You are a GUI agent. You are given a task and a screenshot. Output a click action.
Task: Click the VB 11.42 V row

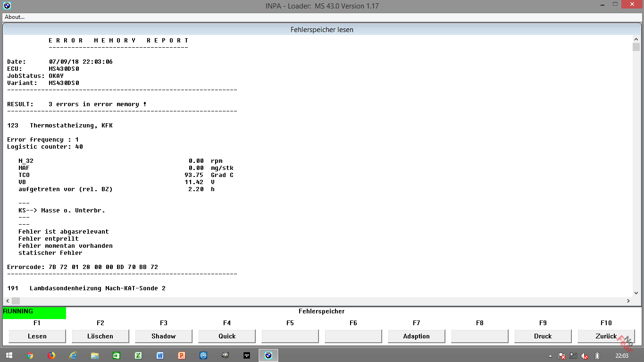(117, 182)
